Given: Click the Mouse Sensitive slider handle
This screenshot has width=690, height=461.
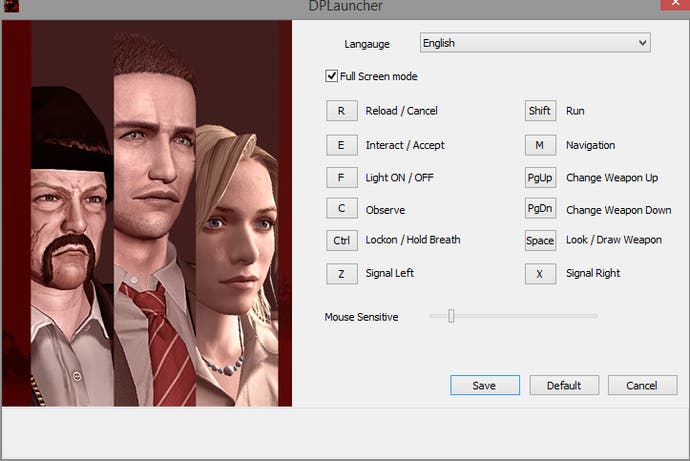Looking at the screenshot, I should coord(451,316).
